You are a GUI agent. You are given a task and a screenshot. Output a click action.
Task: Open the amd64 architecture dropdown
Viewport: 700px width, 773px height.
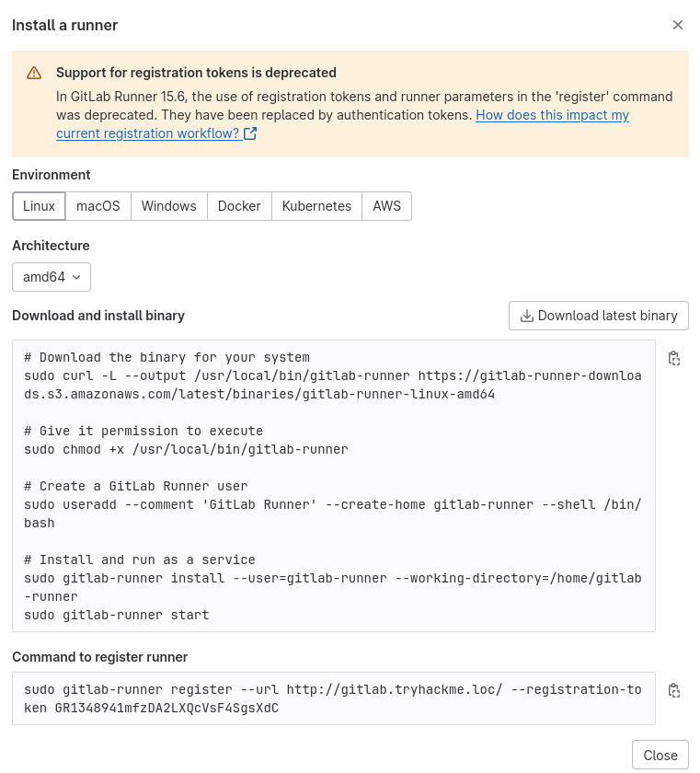tap(52, 277)
